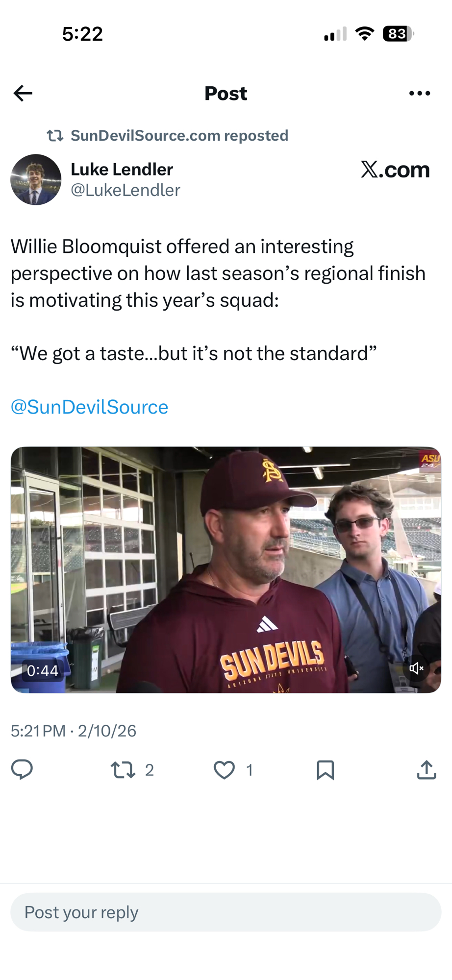This screenshot has width=452, height=980.
Task: Tap the 5:21 PM timestamp
Action: click(38, 731)
